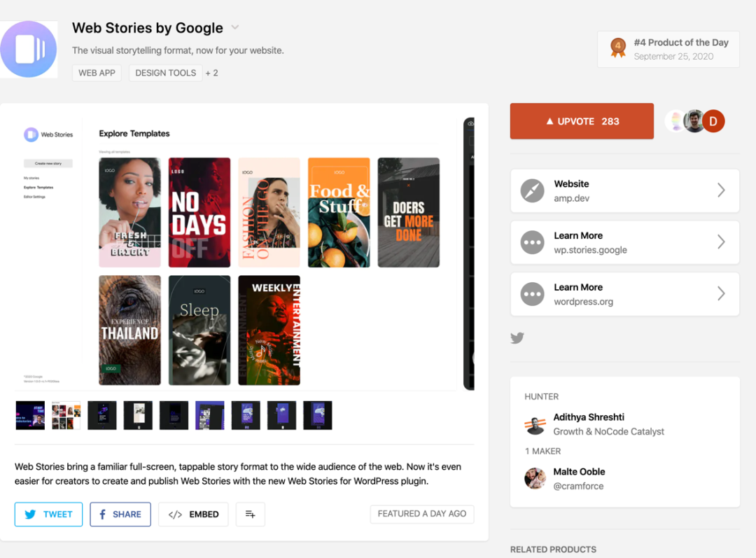The width and height of the screenshot is (756, 558).
Task: Open the gray Twitter bird icon in the sidebar
Action: [517, 337]
